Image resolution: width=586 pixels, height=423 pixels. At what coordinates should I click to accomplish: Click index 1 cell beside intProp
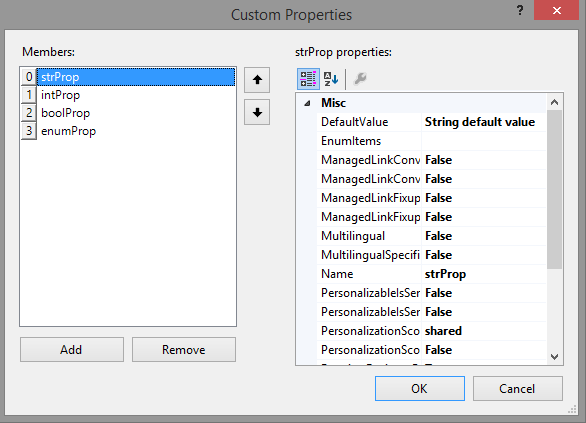coord(29,95)
